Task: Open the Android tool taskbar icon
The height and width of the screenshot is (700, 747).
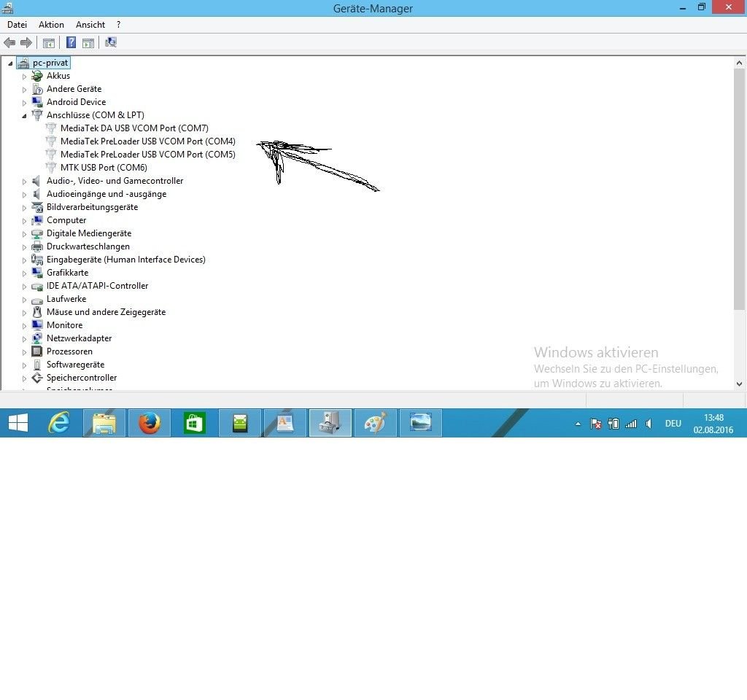Action: pyautogui.click(x=240, y=423)
